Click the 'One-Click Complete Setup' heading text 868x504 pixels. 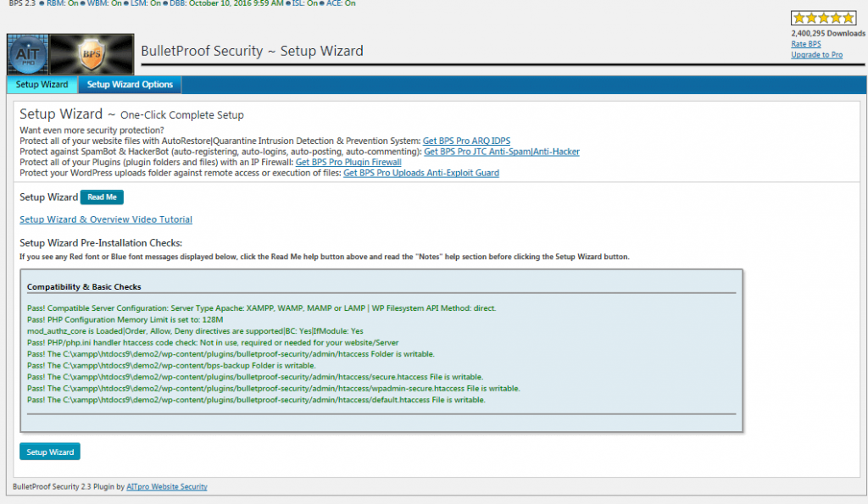pos(182,115)
